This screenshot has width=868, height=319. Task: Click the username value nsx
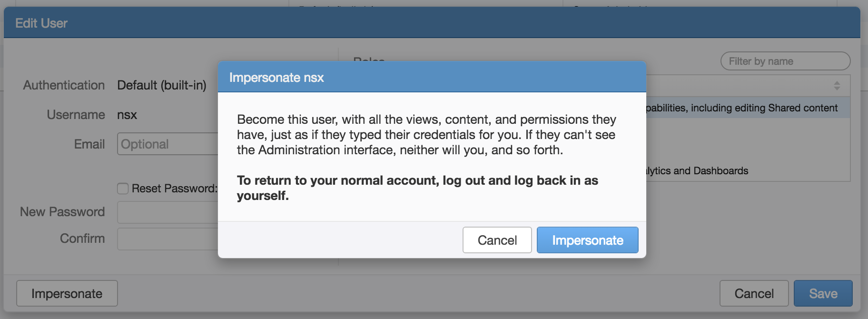(x=127, y=115)
